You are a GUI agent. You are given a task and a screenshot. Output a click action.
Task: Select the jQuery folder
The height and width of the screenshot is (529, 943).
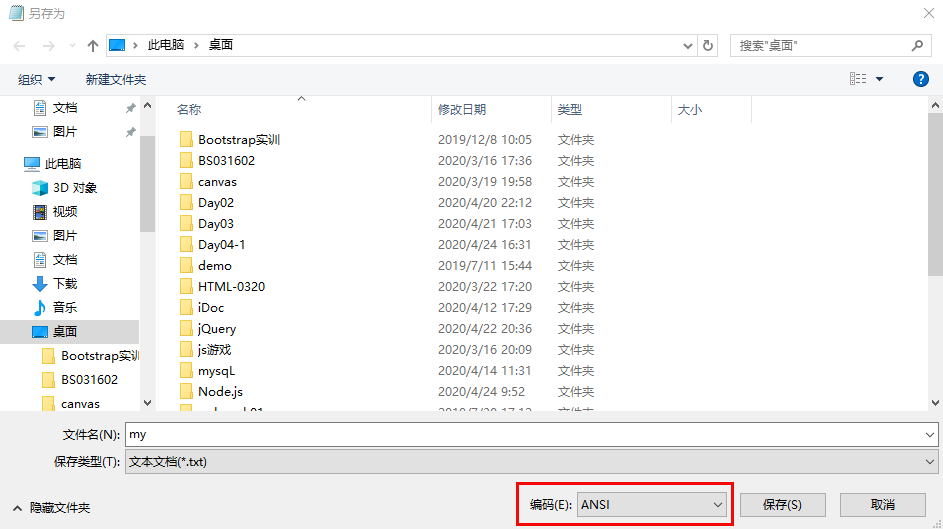217,329
